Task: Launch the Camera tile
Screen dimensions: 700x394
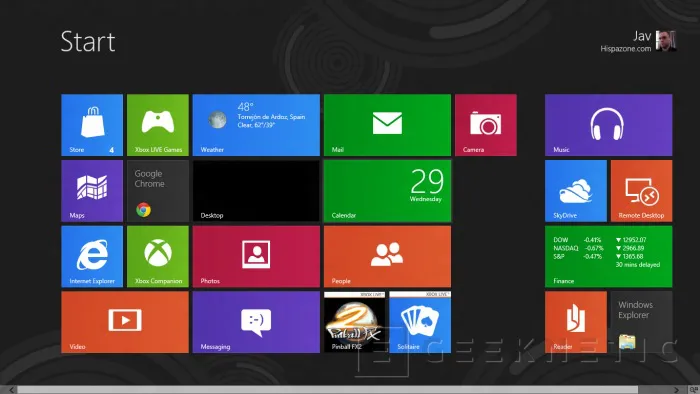Action: tap(486, 125)
